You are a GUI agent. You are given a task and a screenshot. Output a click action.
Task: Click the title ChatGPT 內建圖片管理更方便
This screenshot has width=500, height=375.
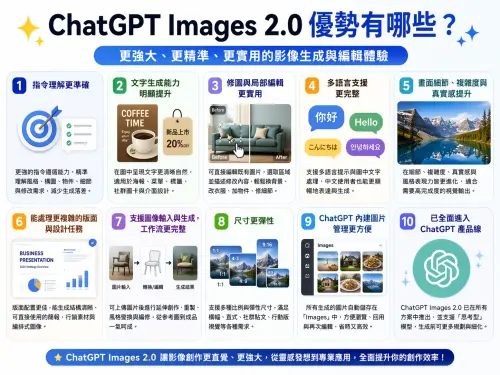pyautogui.click(x=352, y=223)
